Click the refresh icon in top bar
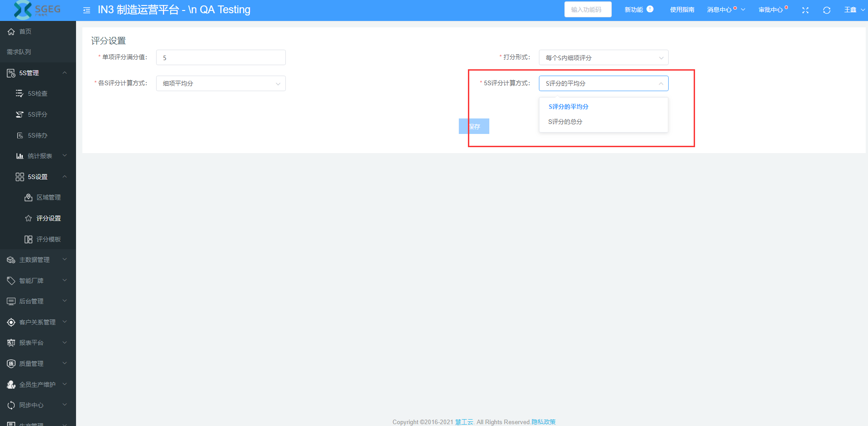The height and width of the screenshot is (426, 868). pos(827,10)
